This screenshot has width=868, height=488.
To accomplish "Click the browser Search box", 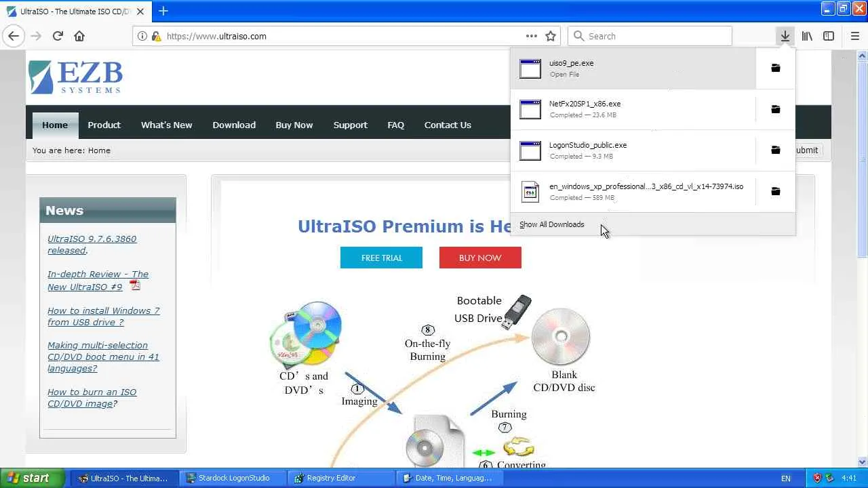I will pos(650,36).
